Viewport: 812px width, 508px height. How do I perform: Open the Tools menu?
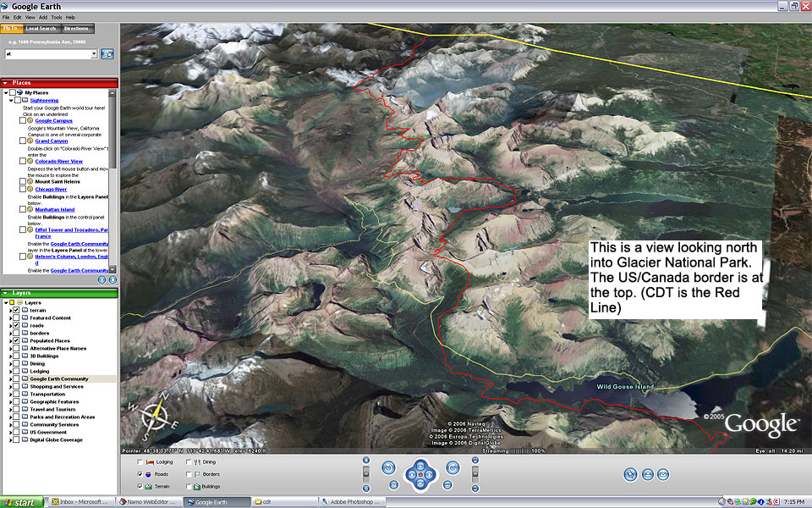[57, 17]
